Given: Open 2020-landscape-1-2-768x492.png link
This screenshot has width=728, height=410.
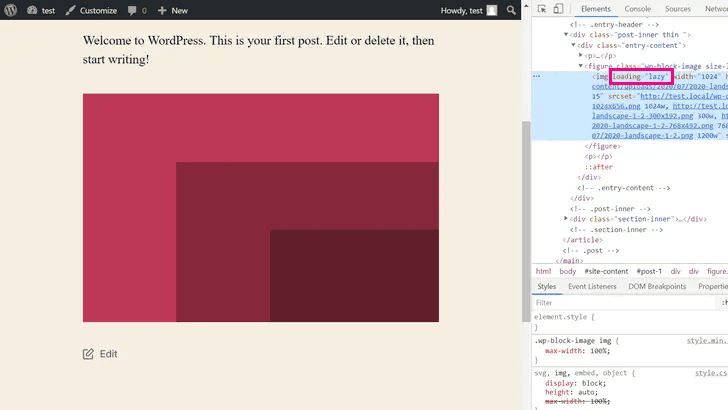Looking at the screenshot, I should click(x=652, y=125).
